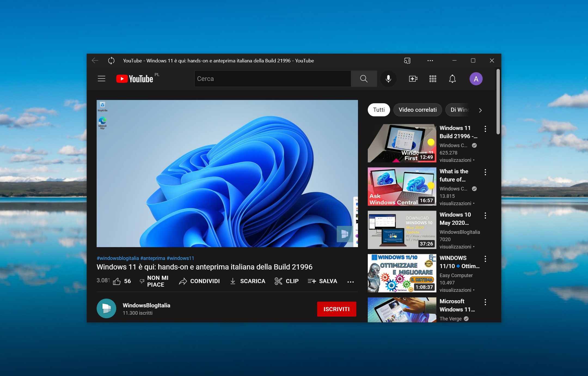This screenshot has width=588, height=376.
Task: Subscribe with the ISCRIVITI button
Action: point(336,309)
